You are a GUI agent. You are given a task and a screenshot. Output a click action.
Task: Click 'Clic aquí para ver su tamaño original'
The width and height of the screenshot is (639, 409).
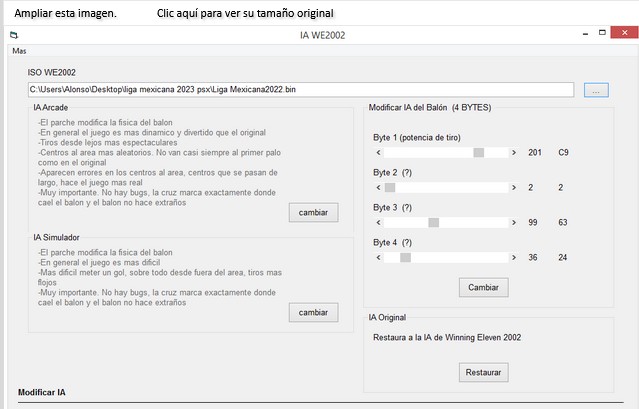tap(245, 13)
